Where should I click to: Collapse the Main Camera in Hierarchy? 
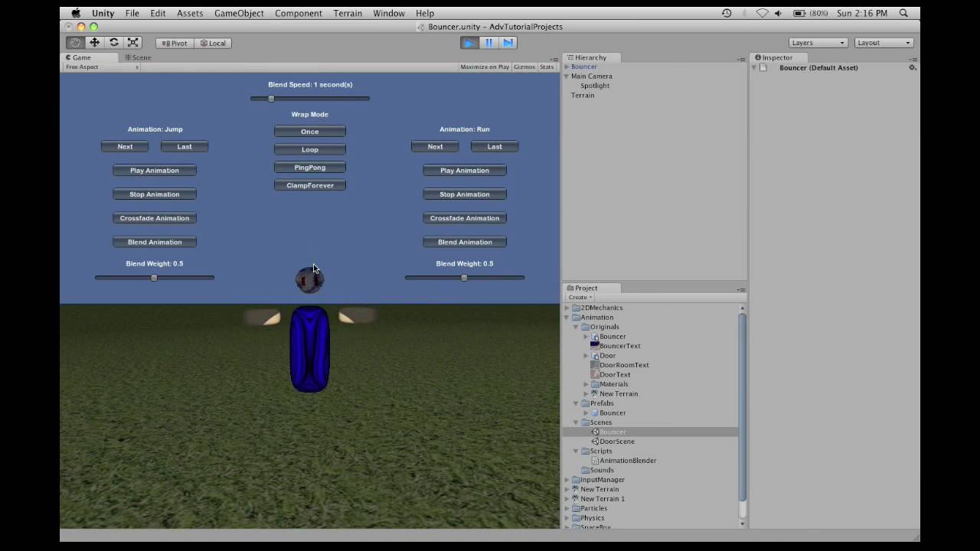[x=567, y=76]
